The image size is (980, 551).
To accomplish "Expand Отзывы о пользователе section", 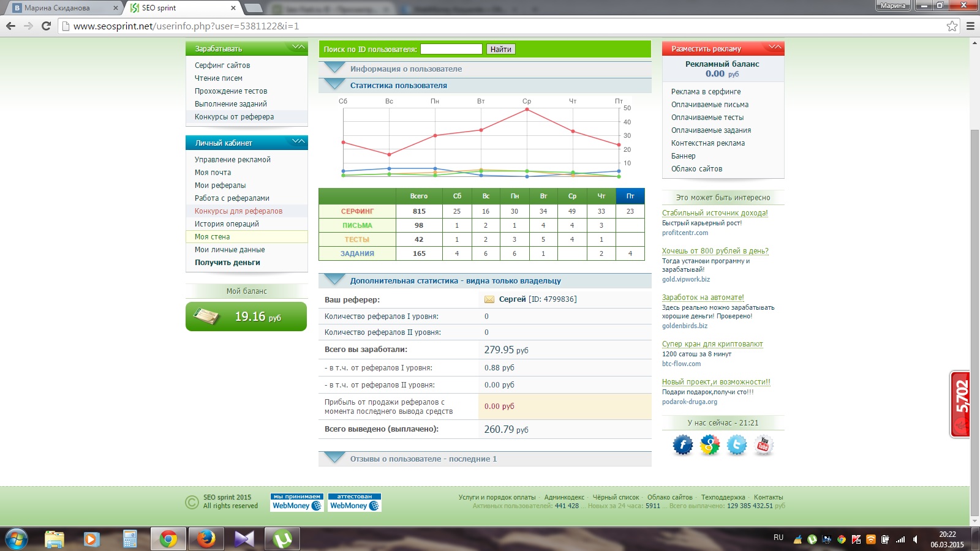I will click(x=484, y=459).
